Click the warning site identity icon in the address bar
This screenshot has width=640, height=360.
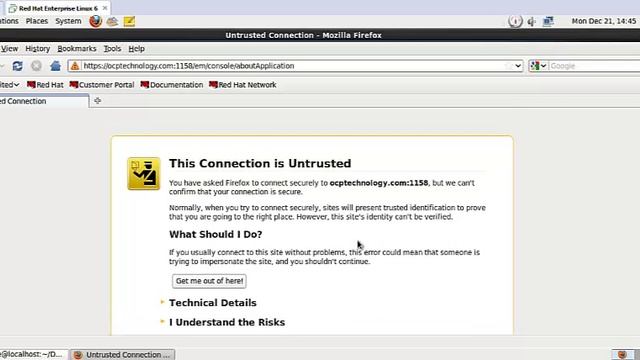tap(75, 66)
